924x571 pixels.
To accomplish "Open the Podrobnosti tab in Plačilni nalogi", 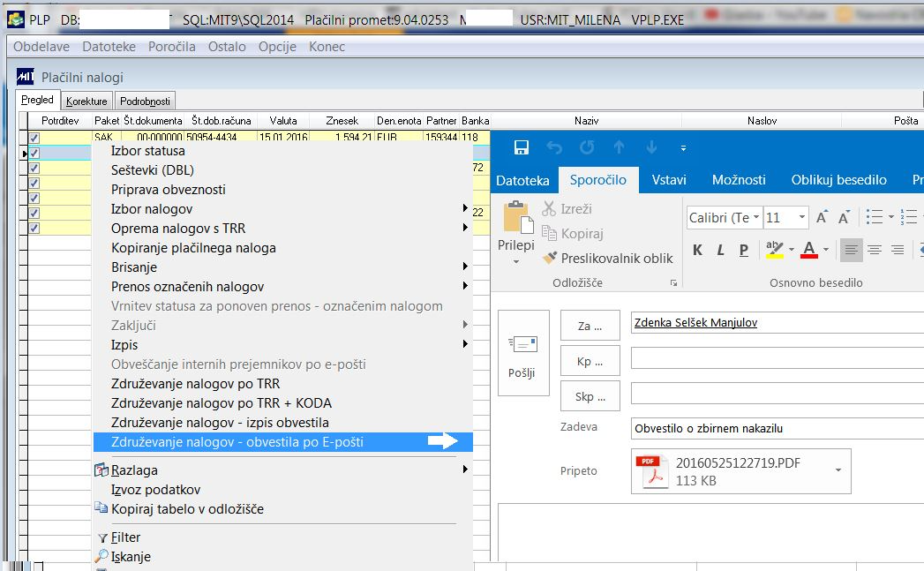I will 145,101.
